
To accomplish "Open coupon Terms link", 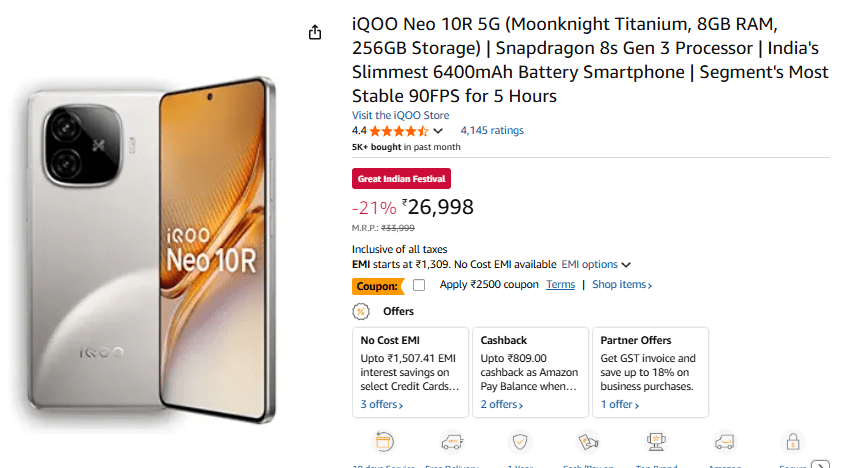I will [560, 285].
